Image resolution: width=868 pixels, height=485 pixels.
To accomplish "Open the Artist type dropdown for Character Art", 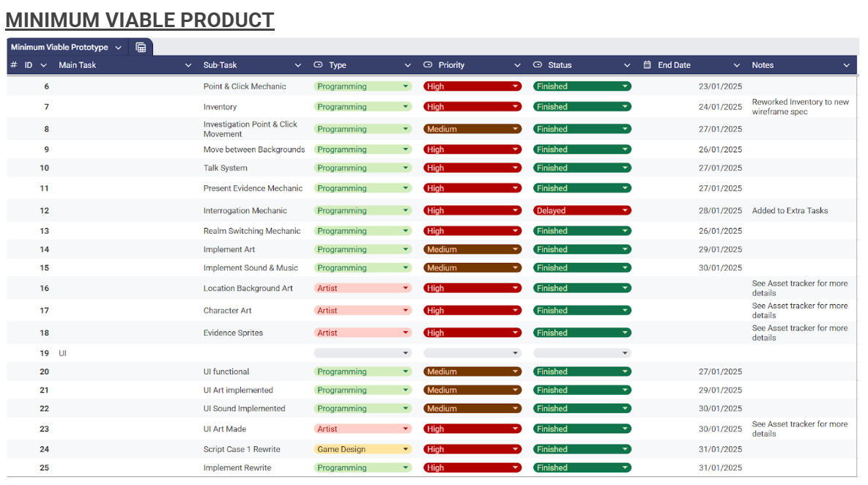I will pyautogui.click(x=405, y=311).
